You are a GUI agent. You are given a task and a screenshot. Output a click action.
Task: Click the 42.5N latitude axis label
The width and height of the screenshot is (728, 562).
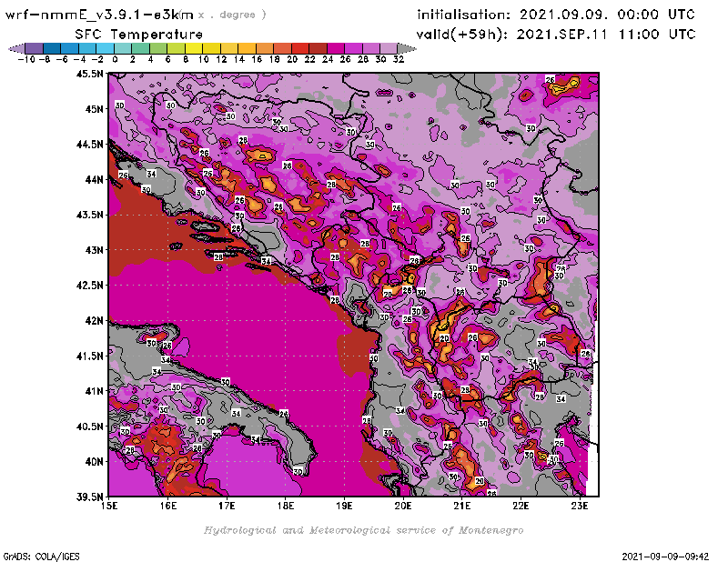pos(89,286)
